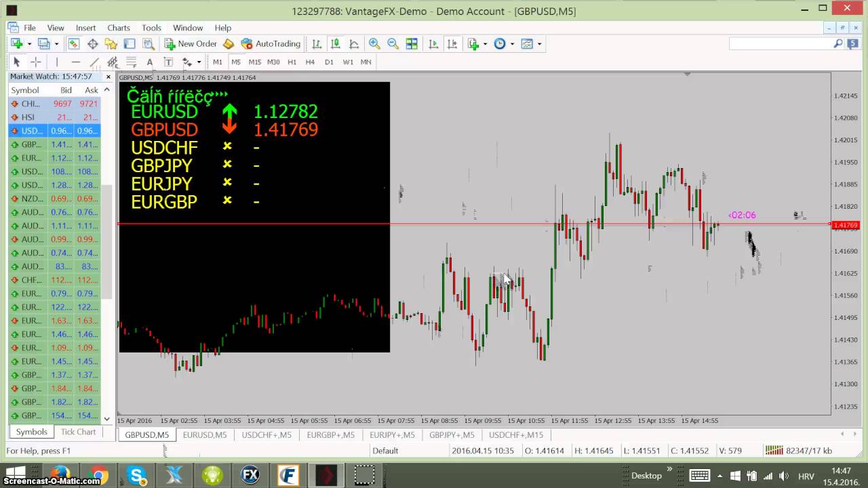Click the New Chart toolbar icon
The height and width of the screenshot is (488, 868).
click(x=16, y=43)
